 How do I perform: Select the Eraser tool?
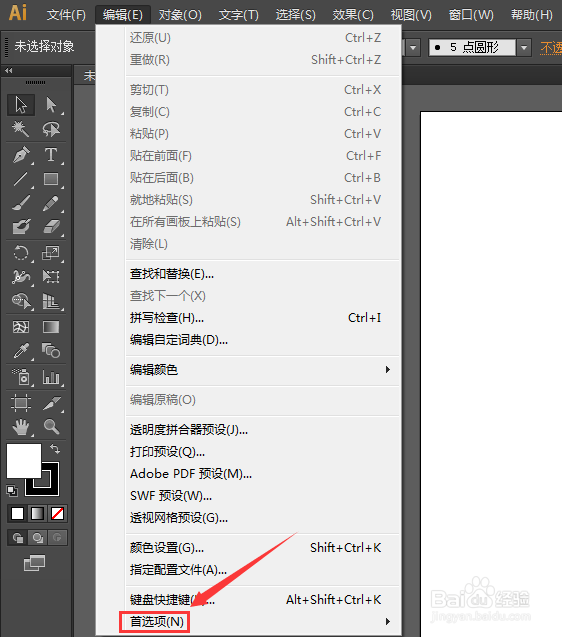coord(51,227)
